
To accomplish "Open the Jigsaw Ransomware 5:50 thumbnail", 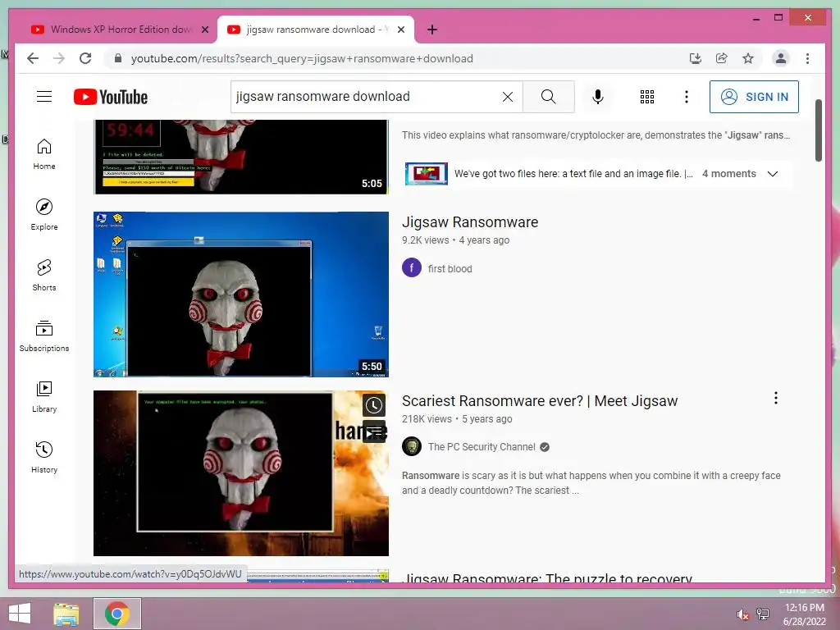I will point(241,294).
